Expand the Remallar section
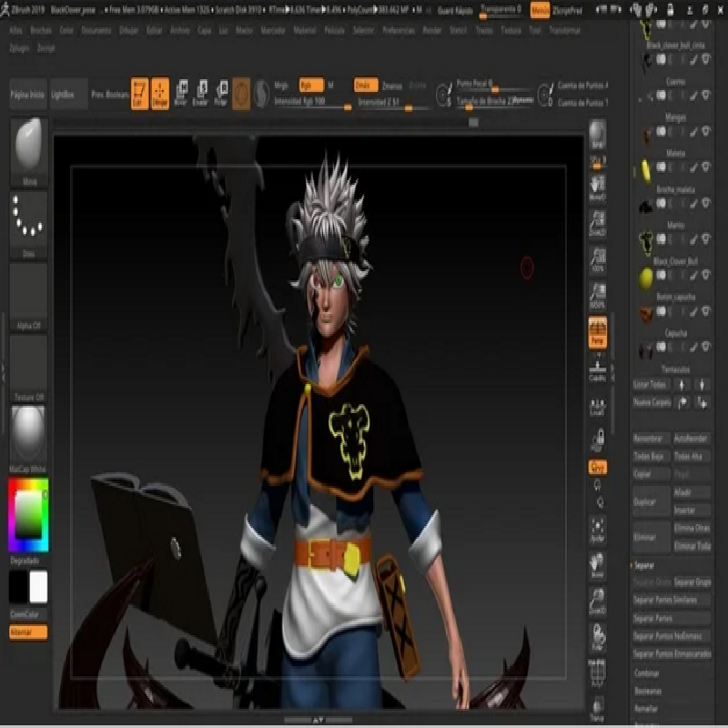This screenshot has height=728, width=728. (646, 709)
